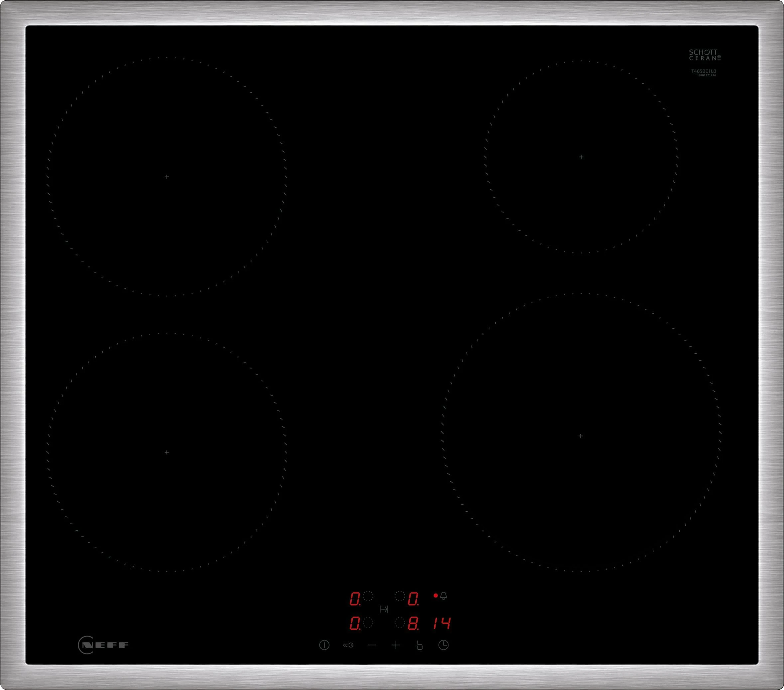Click the SCHOTT CERAN logo
Viewport: 784px width, 690px height.
pos(704,55)
